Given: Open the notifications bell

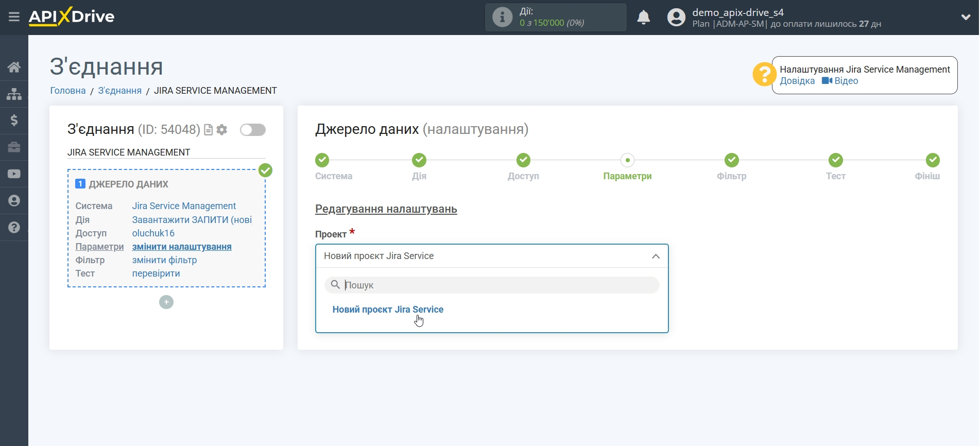Looking at the screenshot, I should tap(643, 18).
